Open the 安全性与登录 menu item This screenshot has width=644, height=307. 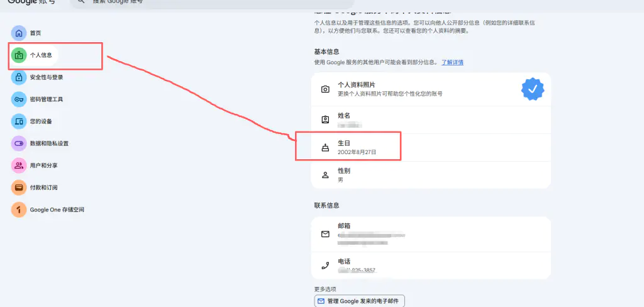click(x=47, y=77)
